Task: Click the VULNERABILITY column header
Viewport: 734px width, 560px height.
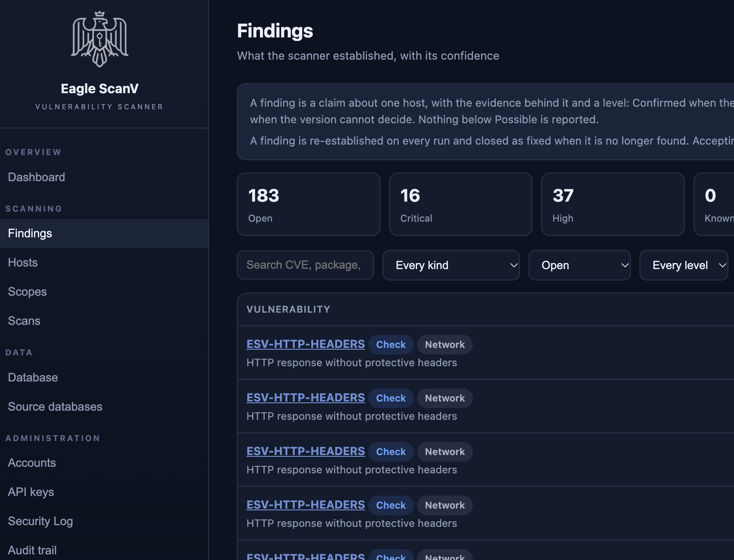Action: tap(288, 309)
